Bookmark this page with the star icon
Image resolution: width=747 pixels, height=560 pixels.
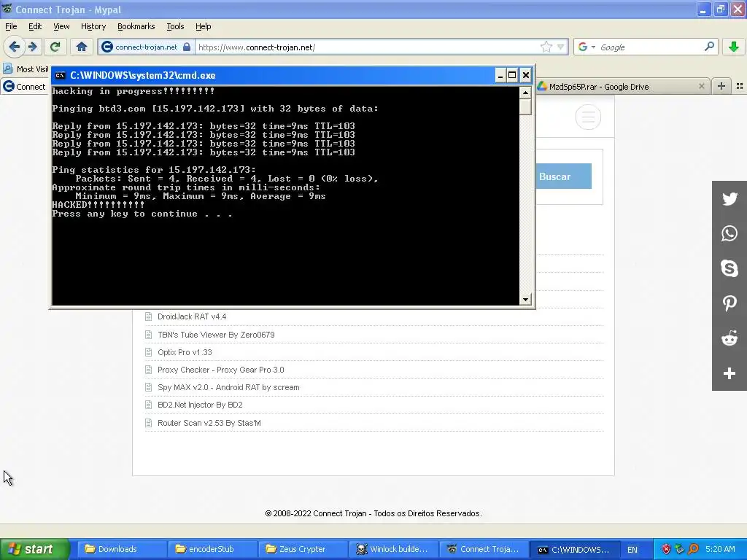coord(546,47)
